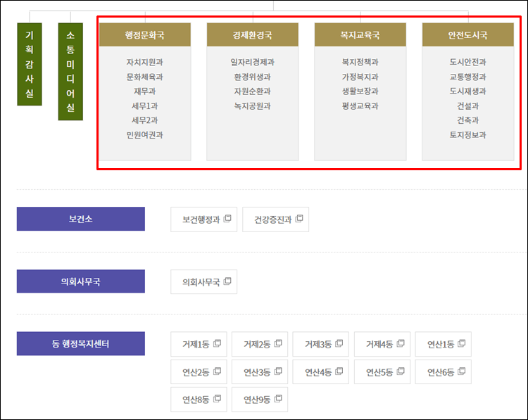528x420 pixels.
Task: Click new-window icon beside 보건행정과
Action: point(227,219)
